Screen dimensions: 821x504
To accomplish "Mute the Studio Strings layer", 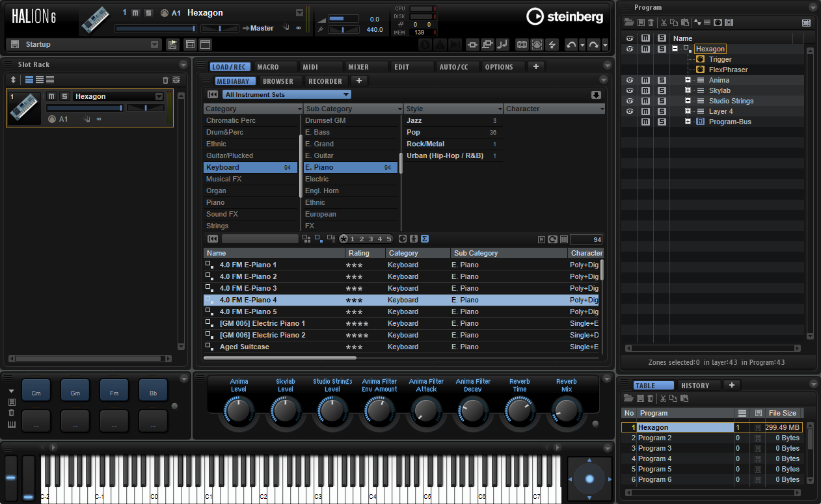I will coord(645,101).
